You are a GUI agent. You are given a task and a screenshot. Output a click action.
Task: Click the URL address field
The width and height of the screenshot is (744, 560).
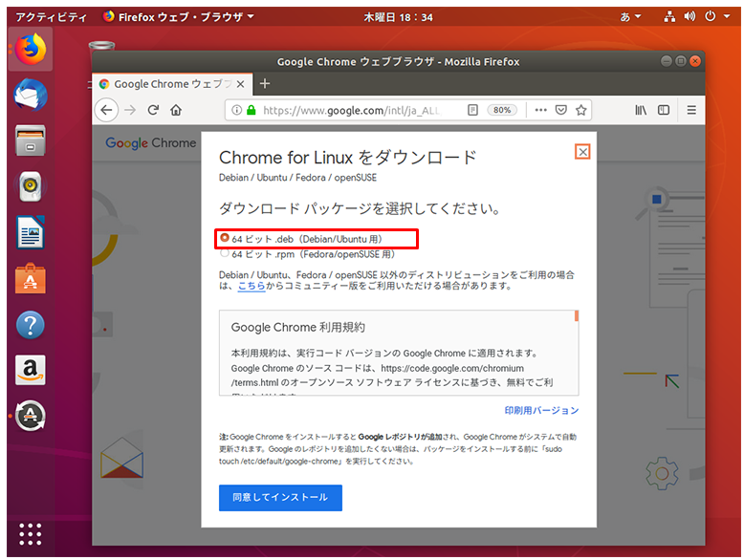351,110
